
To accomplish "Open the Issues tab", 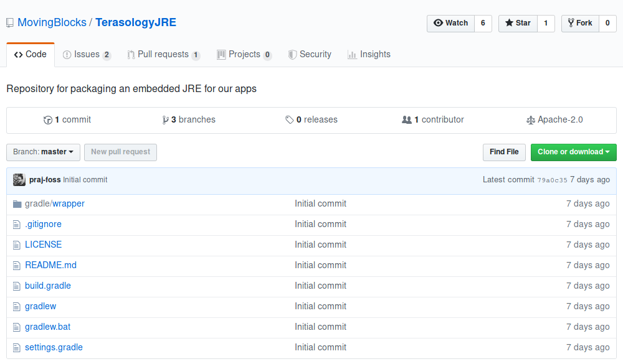I will pyautogui.click(x=87, y=54).
